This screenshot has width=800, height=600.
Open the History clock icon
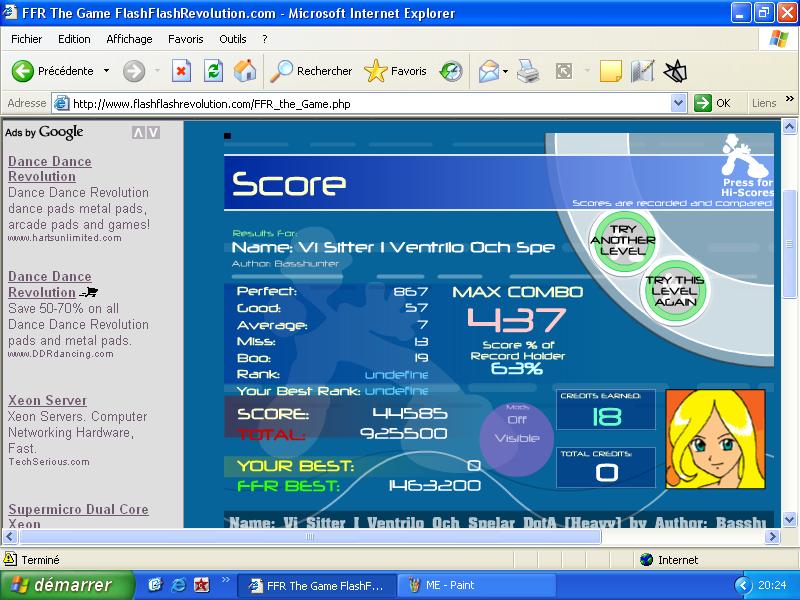pos(451,71)
